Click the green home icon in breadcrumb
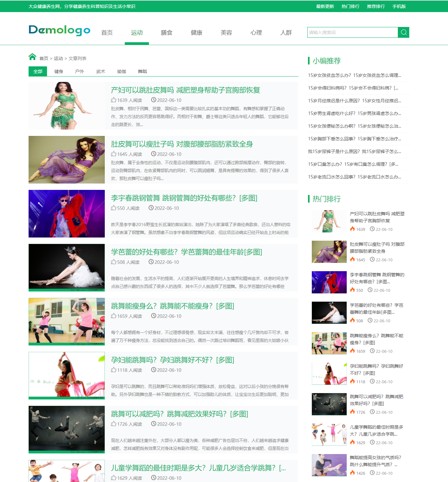 (x=32, y=57)
